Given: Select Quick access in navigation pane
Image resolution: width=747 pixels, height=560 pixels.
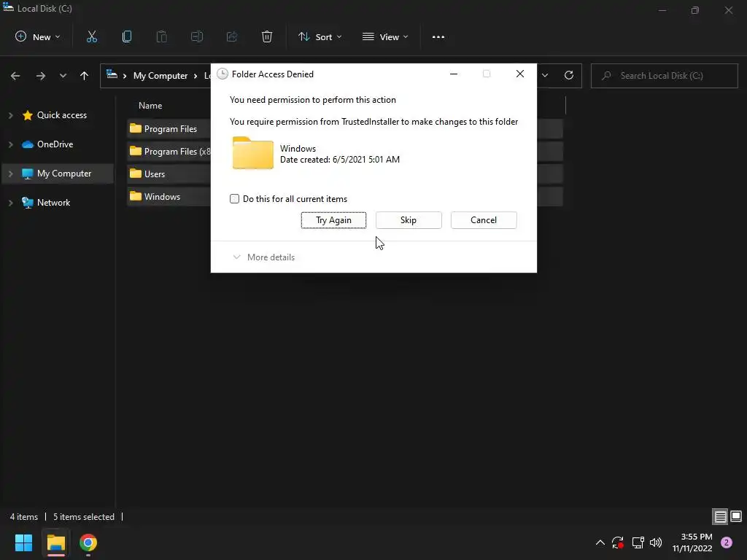Looking at the screenshot, I should 62,115.
